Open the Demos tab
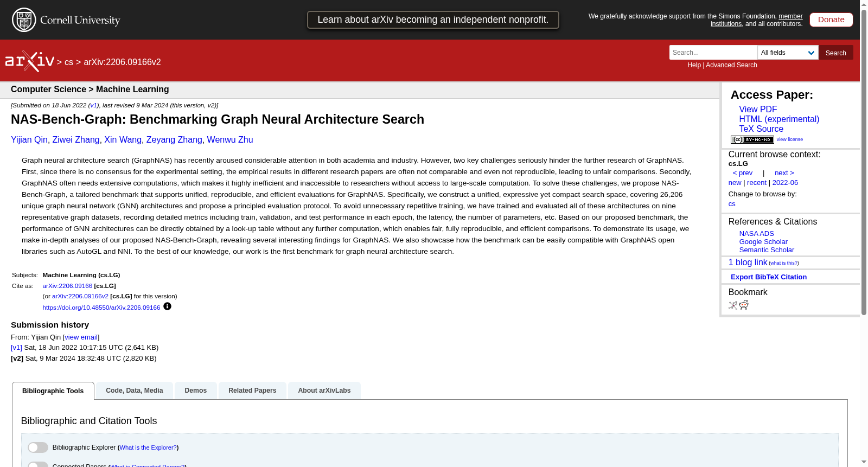The width and height of the screenshot is (868, 467). (196, 391)
